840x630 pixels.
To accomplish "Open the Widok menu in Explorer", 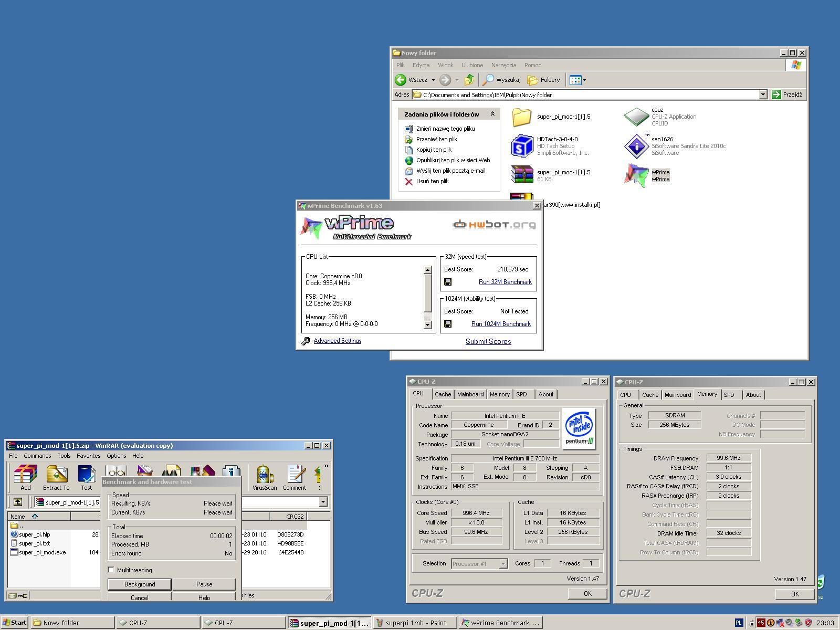I will [445, 65].
